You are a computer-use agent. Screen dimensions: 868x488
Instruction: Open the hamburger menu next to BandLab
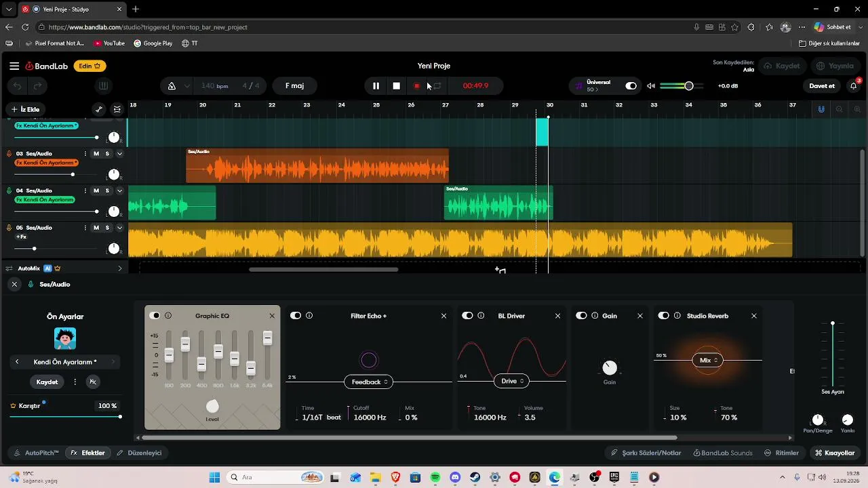click(14, 66)
